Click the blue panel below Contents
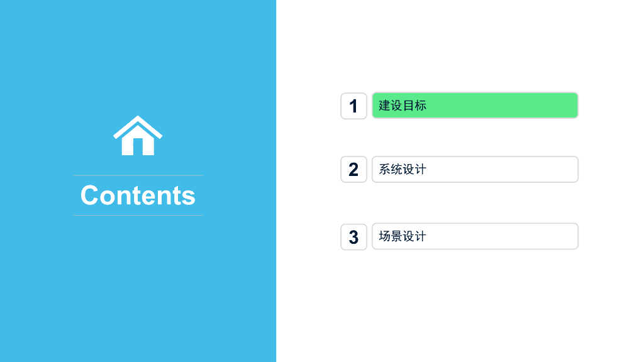Image resolution: width=644 pixels, height=362 pixels. pos(138,289)
